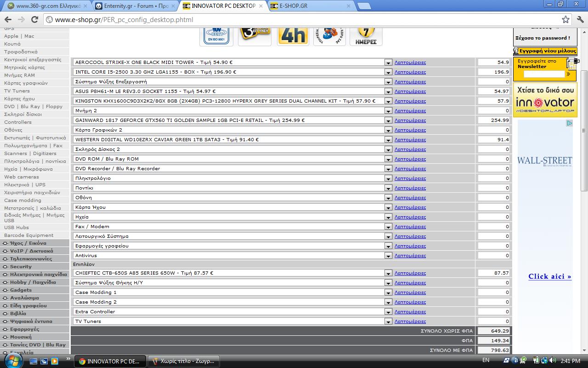Click the ΦΠΑ value 149.34
The height and width of the screenshot is (368, 588).
[x=494, y=340]
